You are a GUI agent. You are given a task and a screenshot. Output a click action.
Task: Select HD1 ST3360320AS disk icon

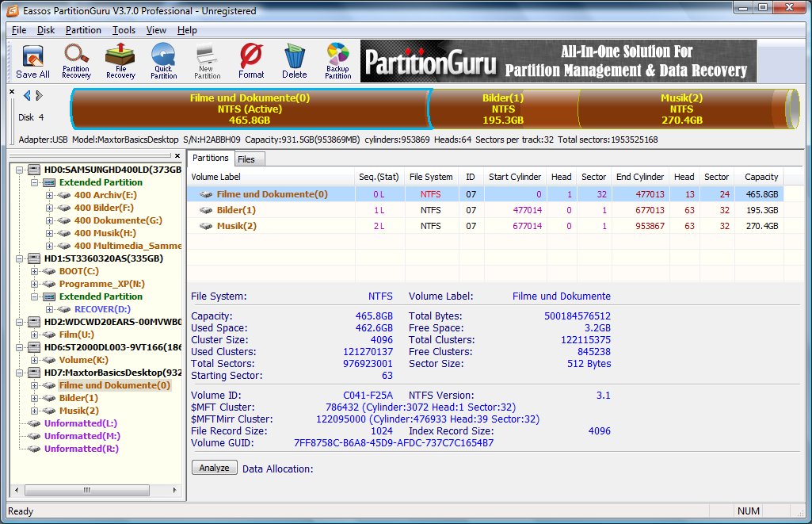[34, 258]
